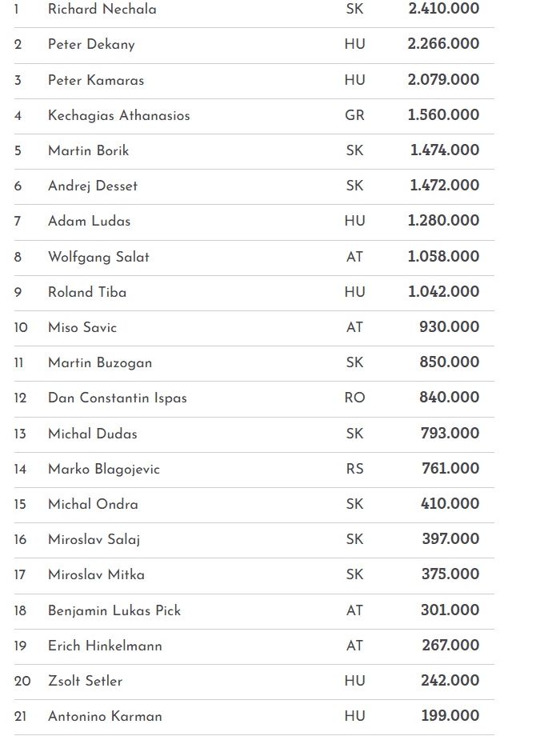
Task: Click on Miroslav Mitka name
Action: pyautogui.click(x=96, y=574)
